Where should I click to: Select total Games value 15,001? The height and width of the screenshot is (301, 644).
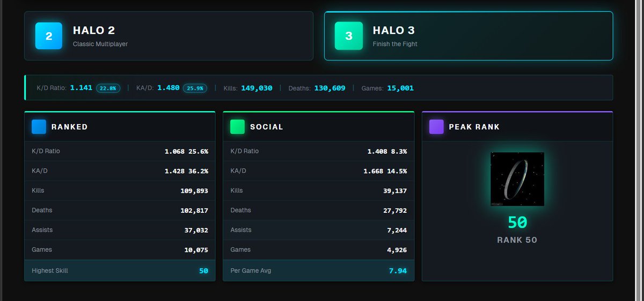pyautogui.click(x=400, y=88)
